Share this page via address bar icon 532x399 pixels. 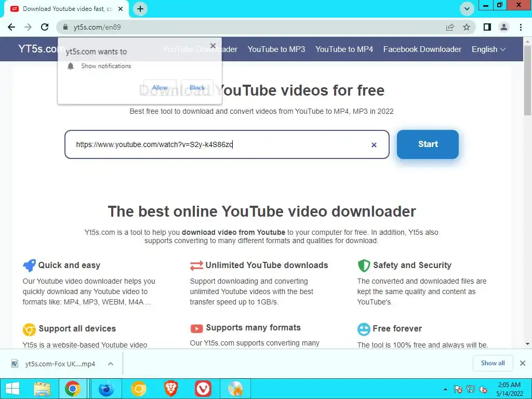coord(450,27)
